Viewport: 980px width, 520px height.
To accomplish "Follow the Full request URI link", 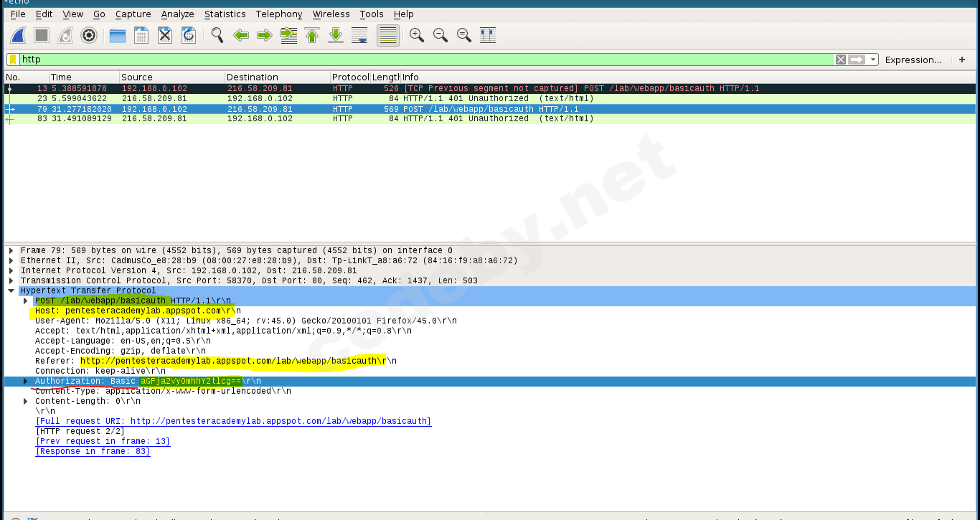I will (x=233, y=422).
